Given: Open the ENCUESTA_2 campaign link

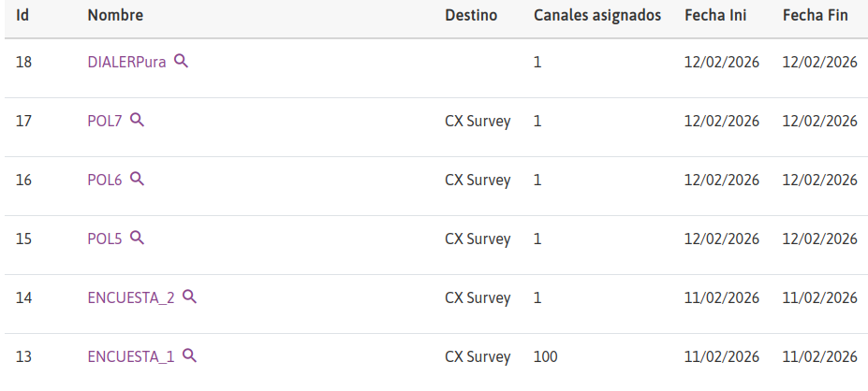Looking at the screenshot, I should 131,298.
